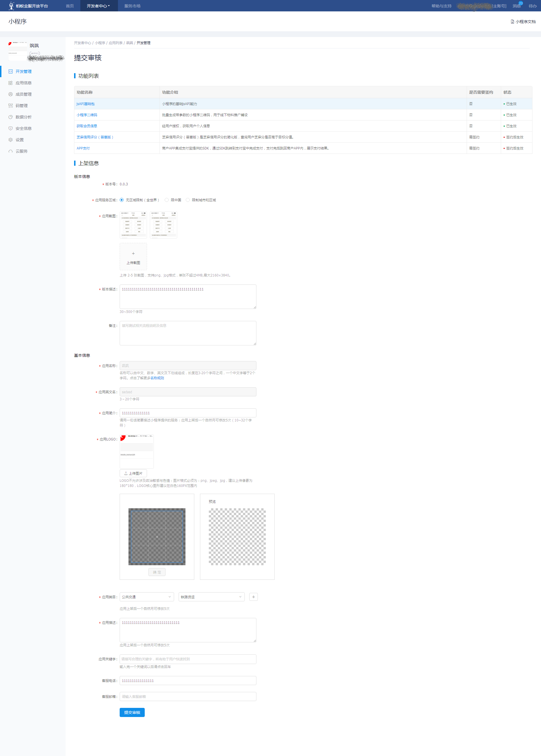Viewport: 541px width, 756px height.
Task: Click the 设置 gear icon
Action: (x=10, y=140)
